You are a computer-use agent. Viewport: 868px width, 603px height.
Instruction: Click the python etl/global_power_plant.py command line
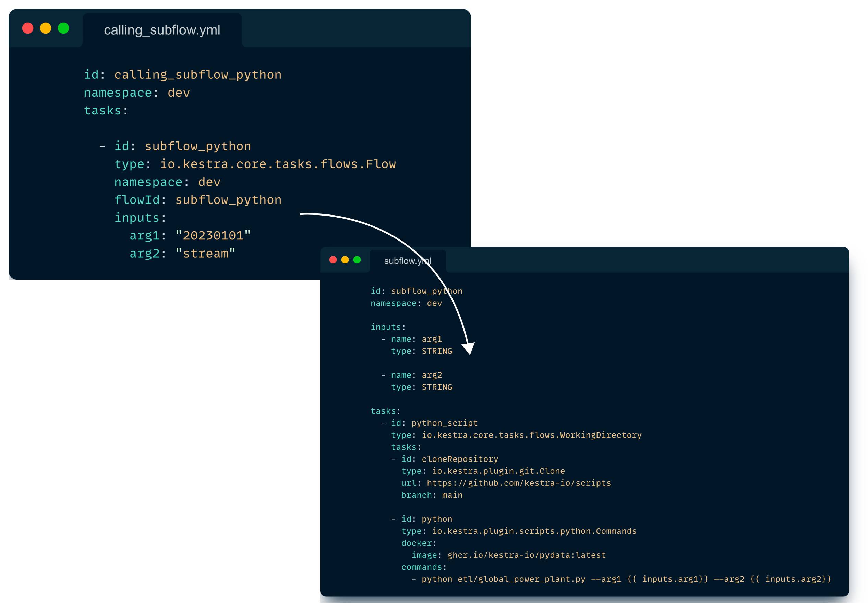coord(622,580)
